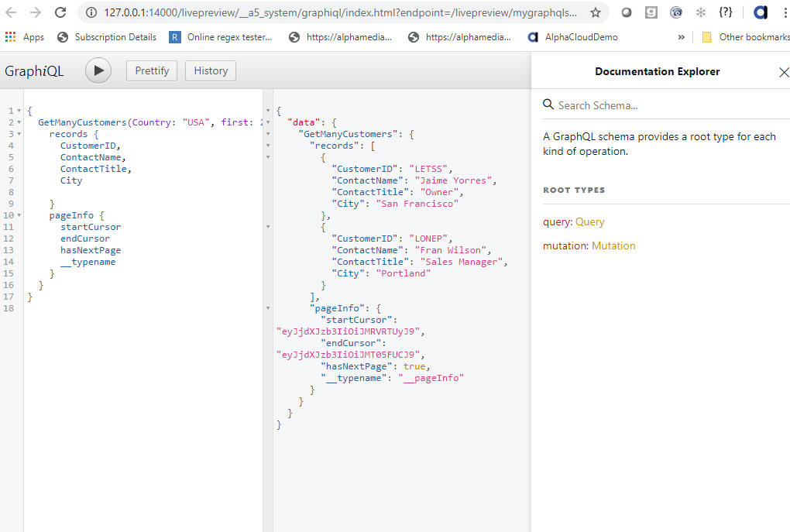Collapse GetManyCustomers fold arrow on line 2
Screen dimensions: 790x532
point(19,122)
